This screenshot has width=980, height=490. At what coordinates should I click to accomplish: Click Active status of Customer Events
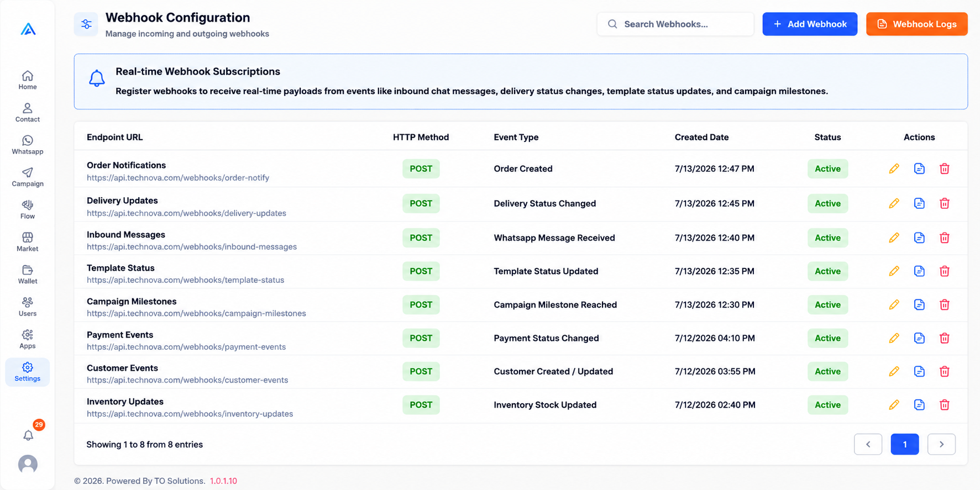pyautogui.click(x=827, y=371)
